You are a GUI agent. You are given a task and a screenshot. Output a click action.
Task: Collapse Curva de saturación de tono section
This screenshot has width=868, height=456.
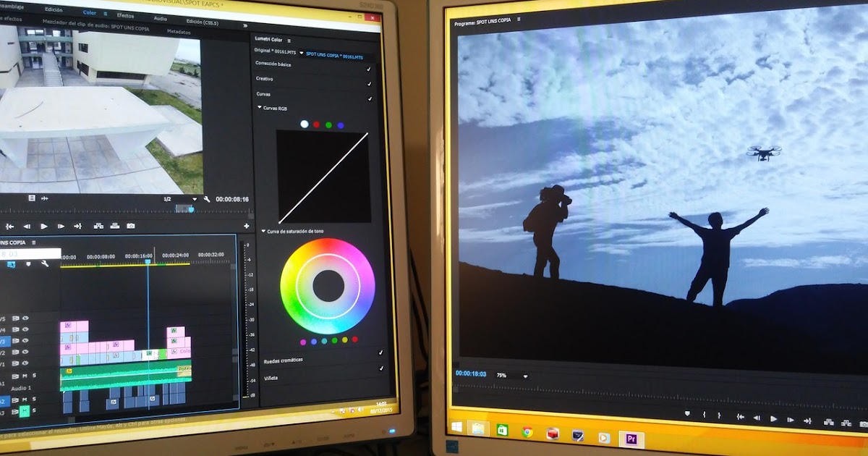[263, 232]
